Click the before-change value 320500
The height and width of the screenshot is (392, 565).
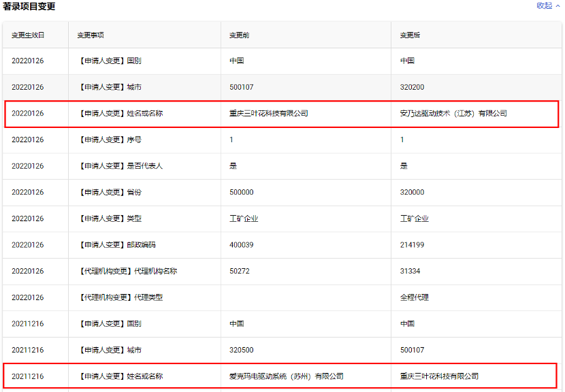pos(242,350)
